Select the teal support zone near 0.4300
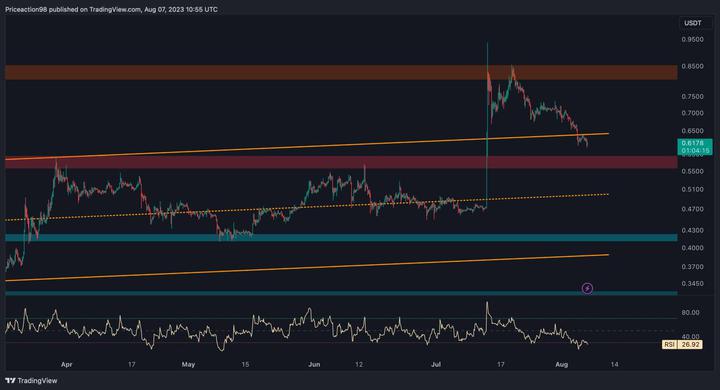The image size is (720, 390). (x=341, y=237)
